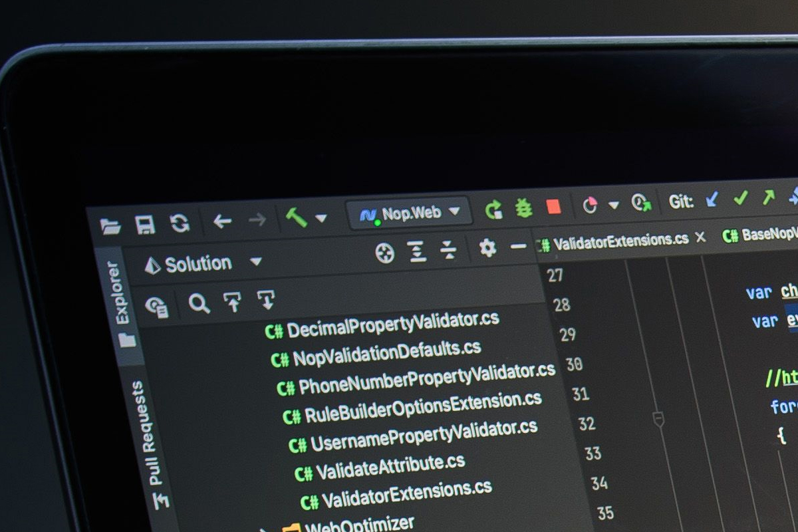The image size is (798, 532).
Task: Click the profiler clock run icon
Action: 641,202
